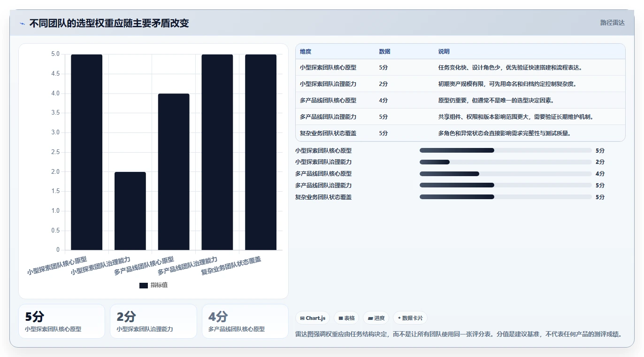Click the page title 不同团队的选型权重应随主要矛盾改变
Image resolution: width=644 pixels, height=357 pixels.
[109, 23]
